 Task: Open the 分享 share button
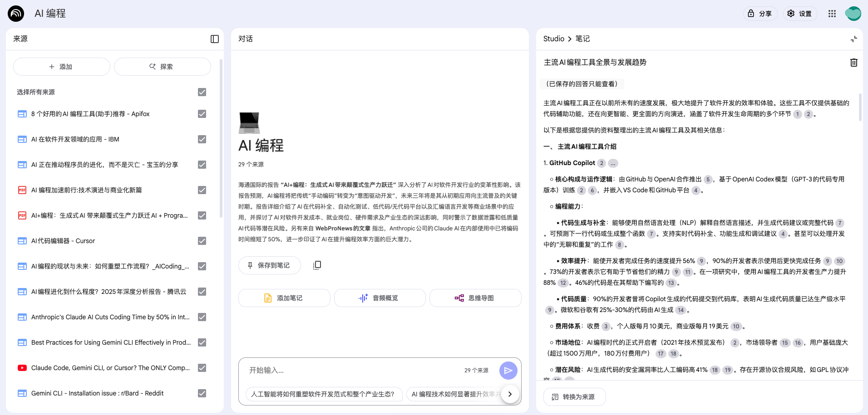click(760, 14)
